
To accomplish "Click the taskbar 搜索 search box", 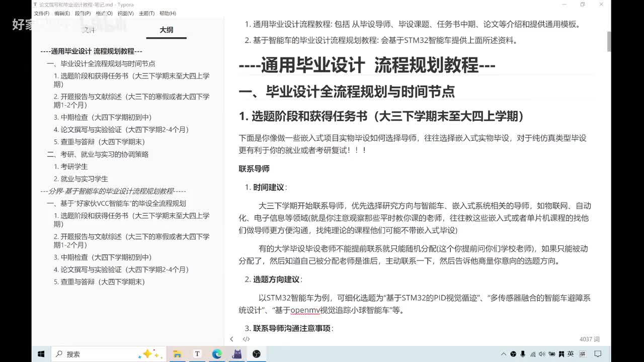I will [x=108, y=354].
